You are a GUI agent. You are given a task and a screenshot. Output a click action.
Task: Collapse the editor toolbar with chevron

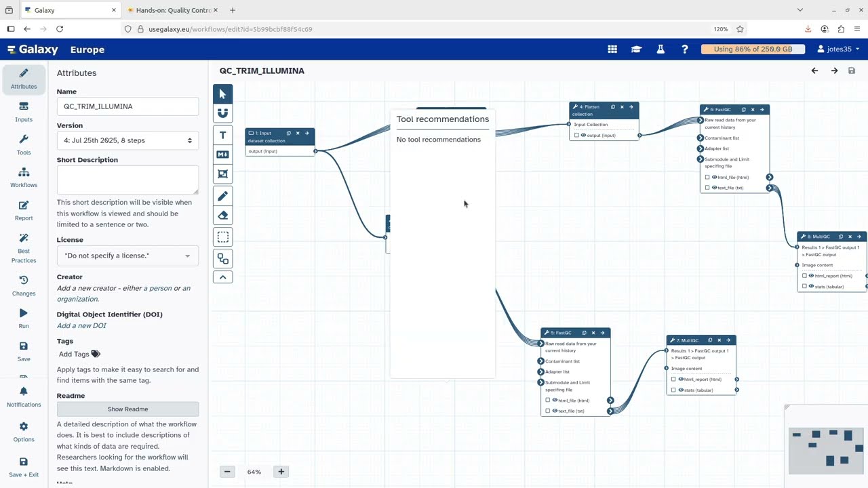[222, 277]
